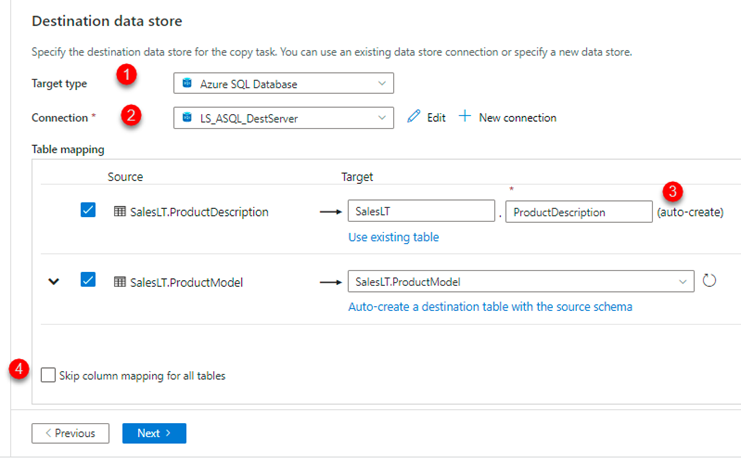Click the Azure SQL Database icon in Target type

tap(187, 83)
